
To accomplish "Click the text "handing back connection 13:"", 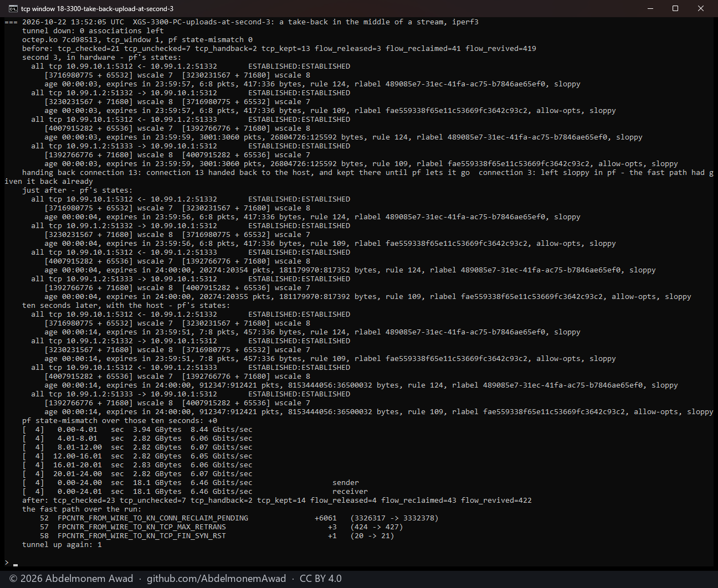I will (82, 173).
